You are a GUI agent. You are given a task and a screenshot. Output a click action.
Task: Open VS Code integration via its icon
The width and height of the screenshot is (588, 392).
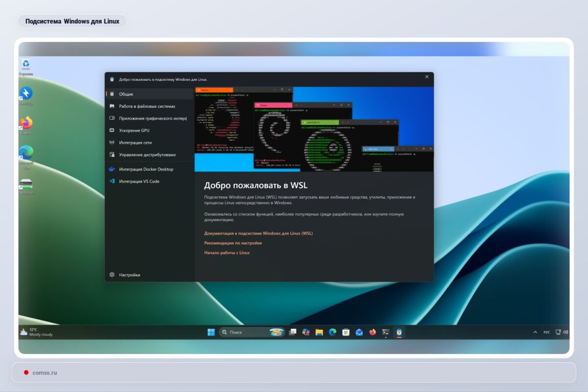(x=113, y=181)
